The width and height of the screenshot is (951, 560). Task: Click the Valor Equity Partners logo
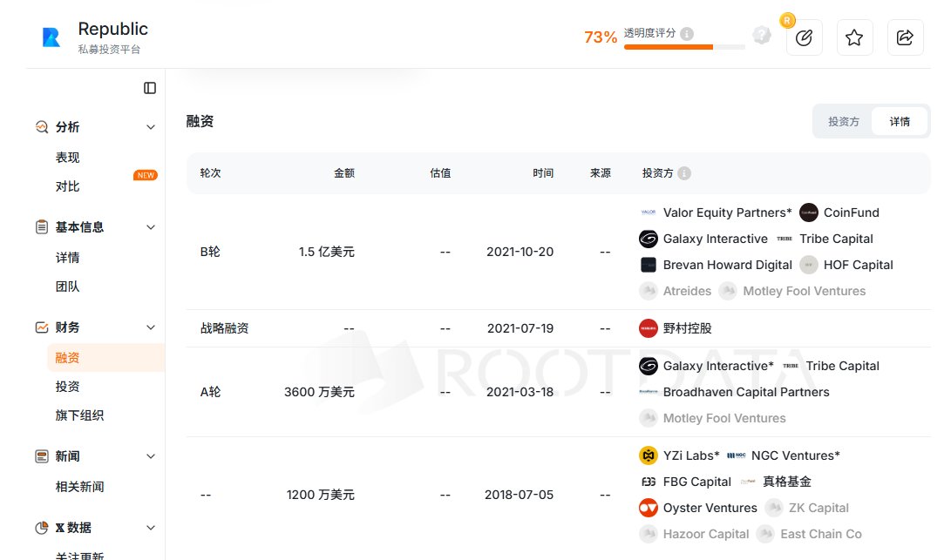649,213
